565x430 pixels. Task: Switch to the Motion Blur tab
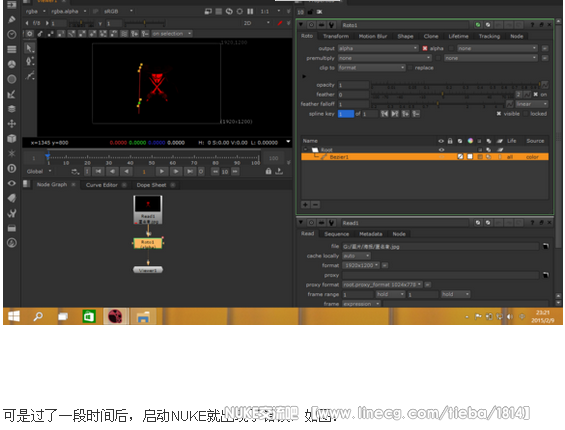click(x=373, y=36)
